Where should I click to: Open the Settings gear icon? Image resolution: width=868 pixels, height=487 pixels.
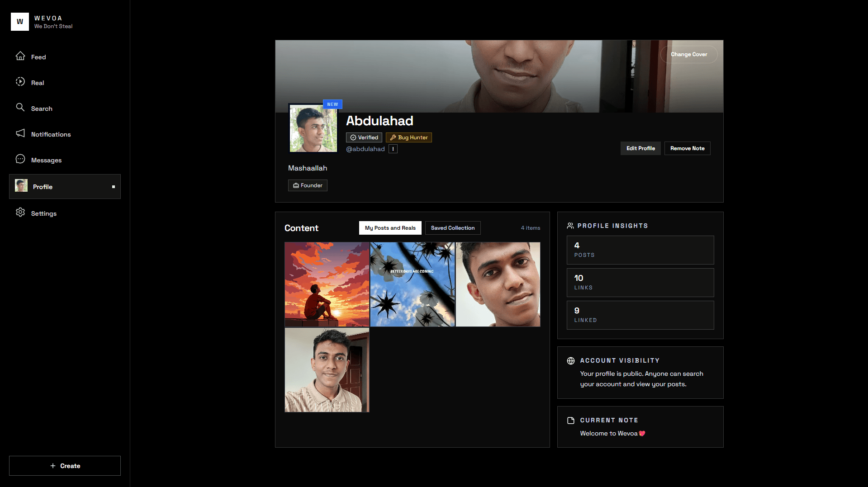(x=20, y=213)
